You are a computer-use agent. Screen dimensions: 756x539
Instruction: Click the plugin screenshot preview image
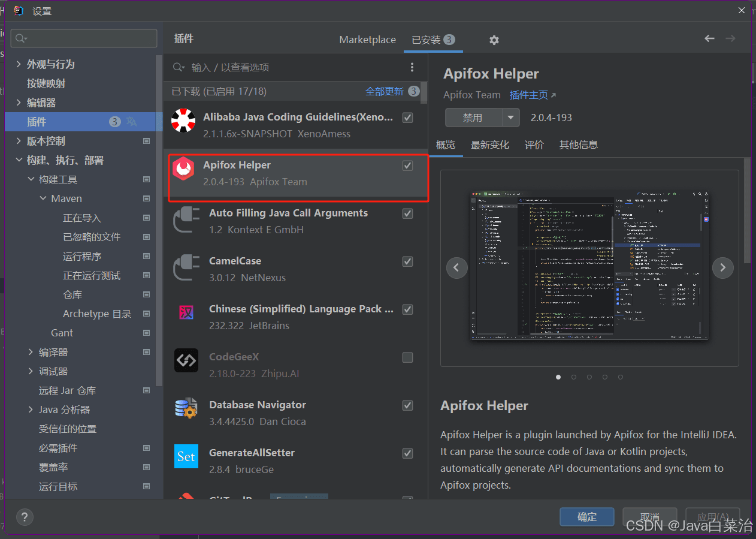pyautogui.click(x=589, y=266)
